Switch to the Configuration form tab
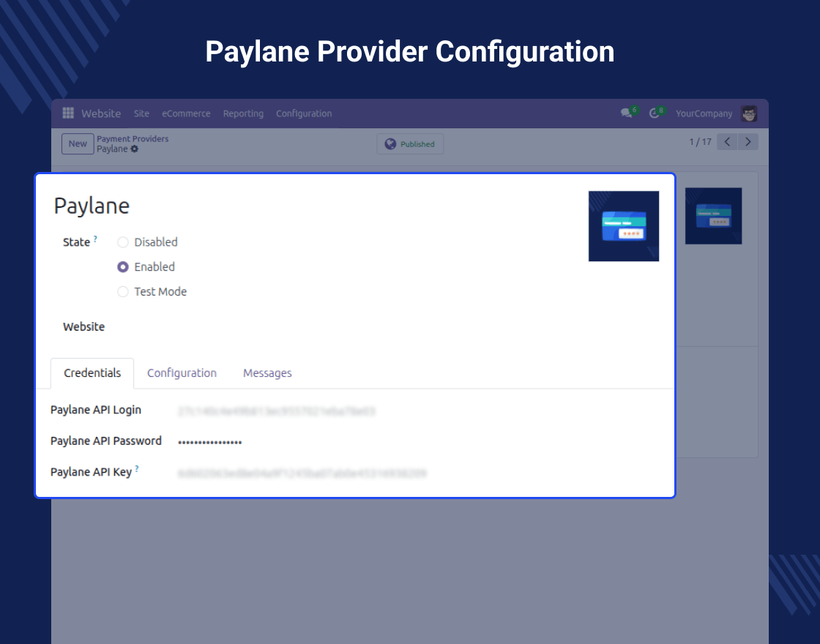 [x=182, y=373]
